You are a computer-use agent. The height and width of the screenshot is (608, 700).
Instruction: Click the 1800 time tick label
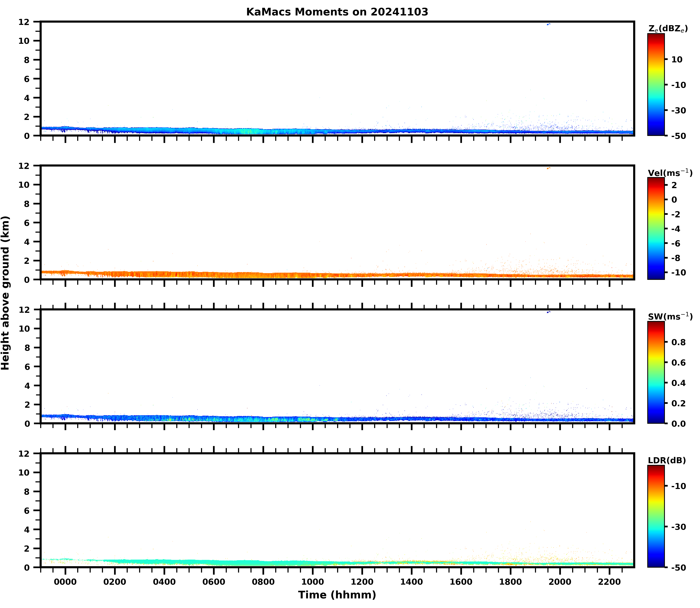click(x=510, y=582)
